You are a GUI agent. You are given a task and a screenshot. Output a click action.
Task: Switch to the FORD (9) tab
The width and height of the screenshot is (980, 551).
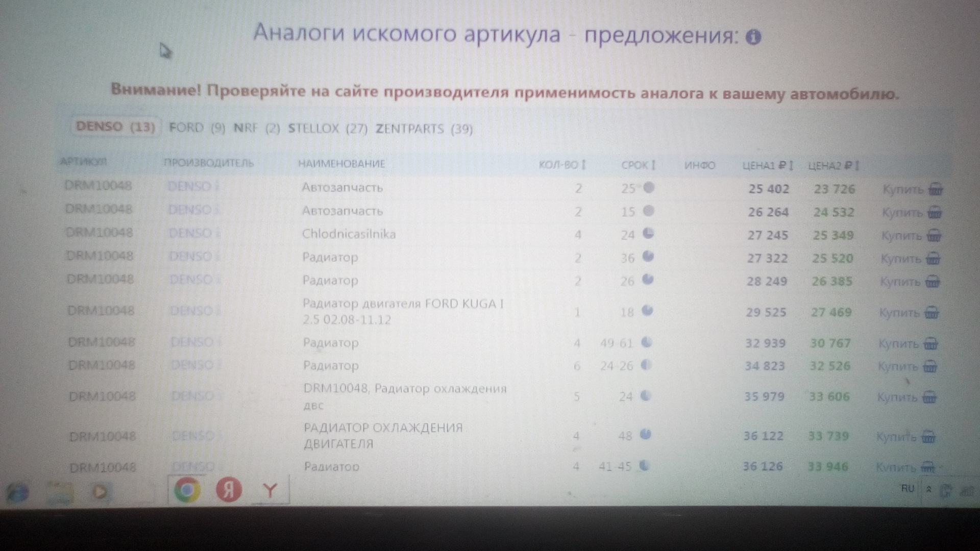197,128
